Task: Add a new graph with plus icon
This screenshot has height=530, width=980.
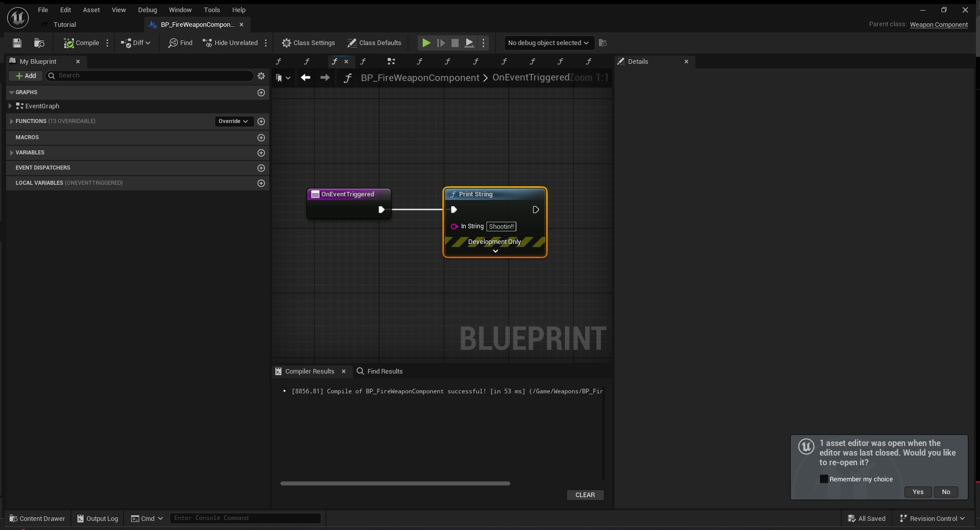Action: point(261,93)
